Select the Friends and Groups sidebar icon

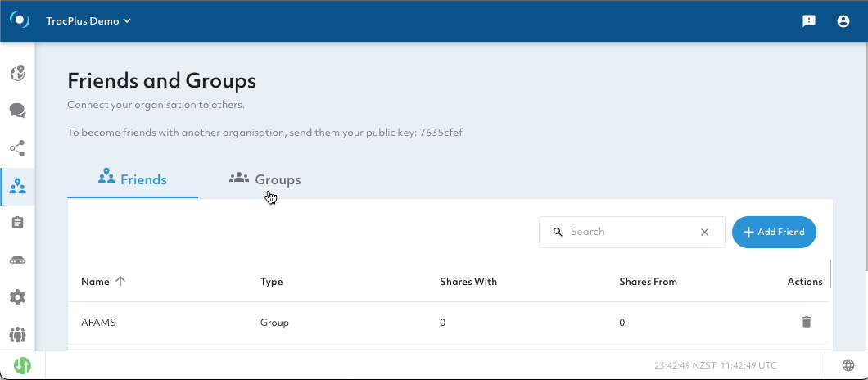click(17, 187)
